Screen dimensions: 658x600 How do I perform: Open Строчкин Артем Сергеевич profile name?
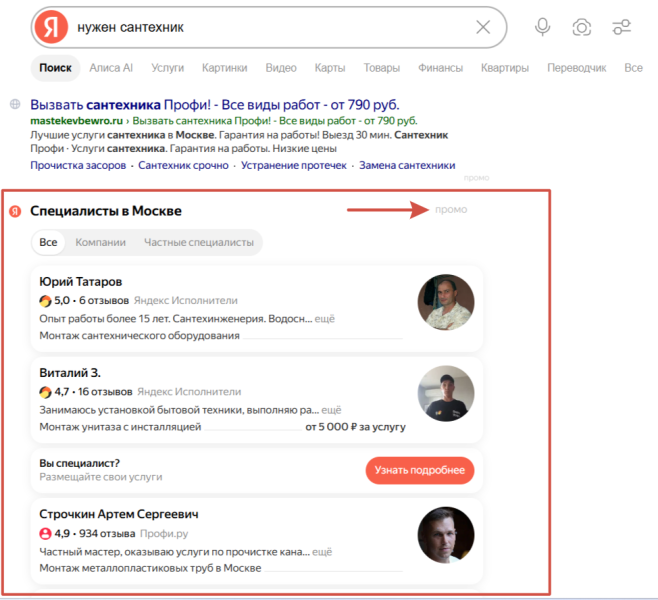[119, 514]
